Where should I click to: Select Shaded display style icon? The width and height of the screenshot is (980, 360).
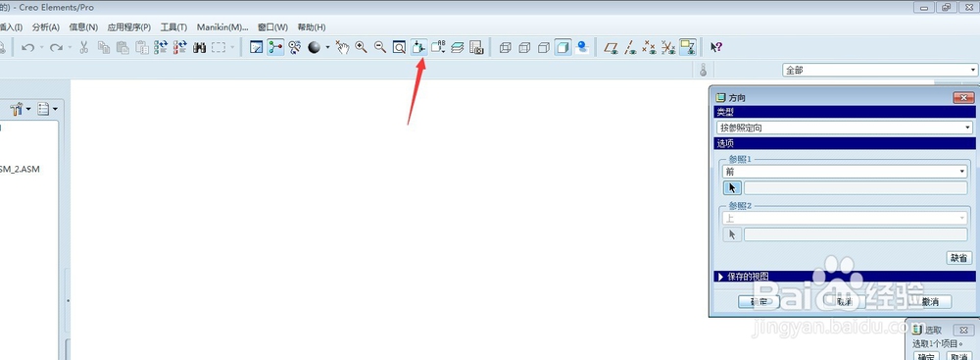563,48
